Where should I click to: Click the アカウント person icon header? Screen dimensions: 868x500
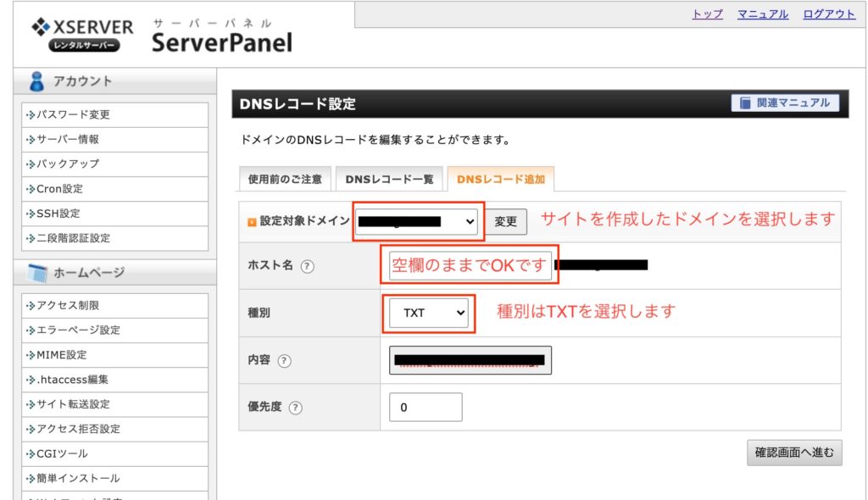37,81
